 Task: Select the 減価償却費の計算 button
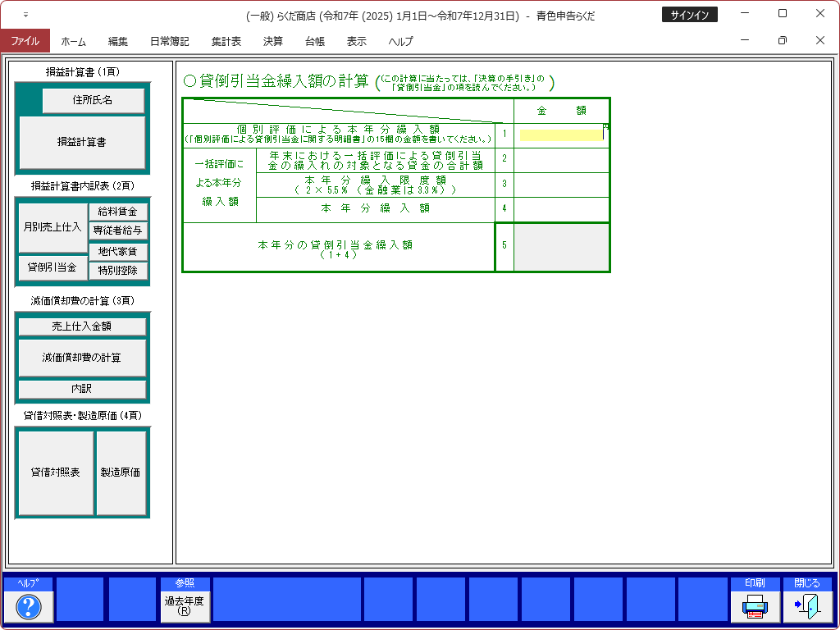tap(82, 358)
